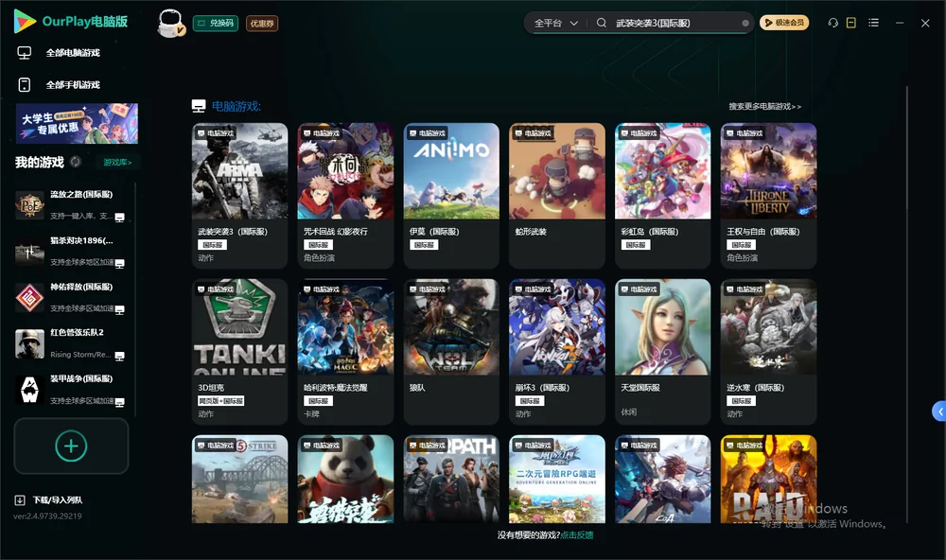This screenshot has height=560, width=946.
Task: Open the 大学生专属优惠 student discount banner
Action: click(x=78, y=123)
